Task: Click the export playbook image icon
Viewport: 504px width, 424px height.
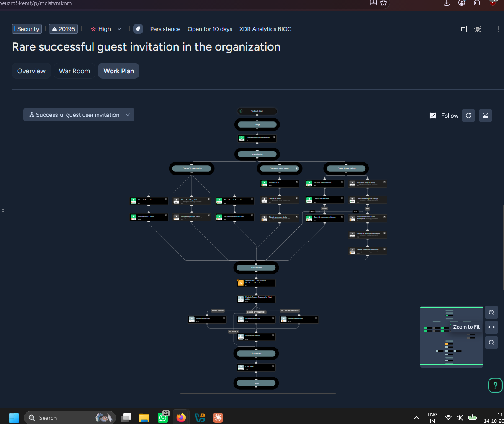Action: tap(486, 116)
